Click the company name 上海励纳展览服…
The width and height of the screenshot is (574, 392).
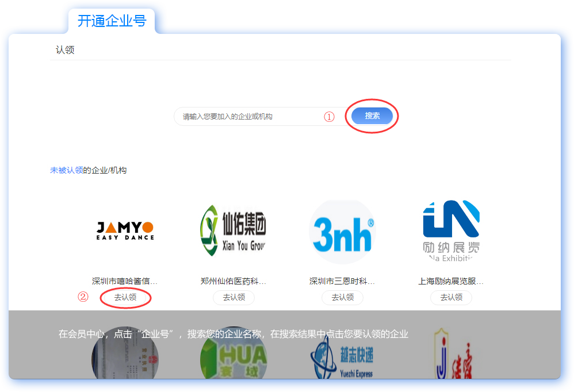[451, 281]
